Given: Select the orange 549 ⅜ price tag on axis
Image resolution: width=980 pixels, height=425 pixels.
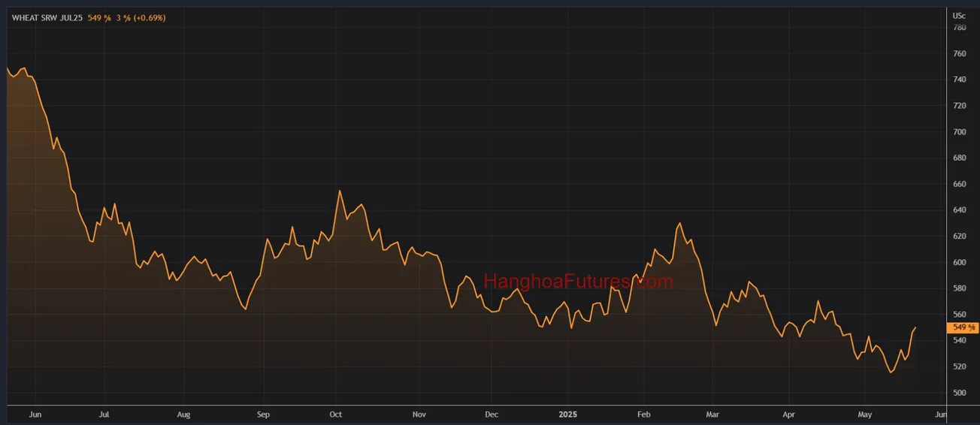Looking at the screenshot, I should 963,327.
